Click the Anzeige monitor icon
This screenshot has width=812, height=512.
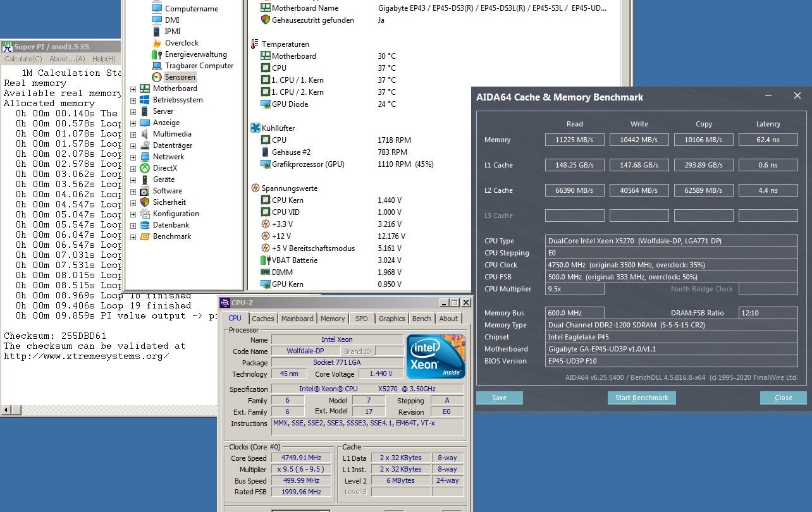[x=144, y=122]
